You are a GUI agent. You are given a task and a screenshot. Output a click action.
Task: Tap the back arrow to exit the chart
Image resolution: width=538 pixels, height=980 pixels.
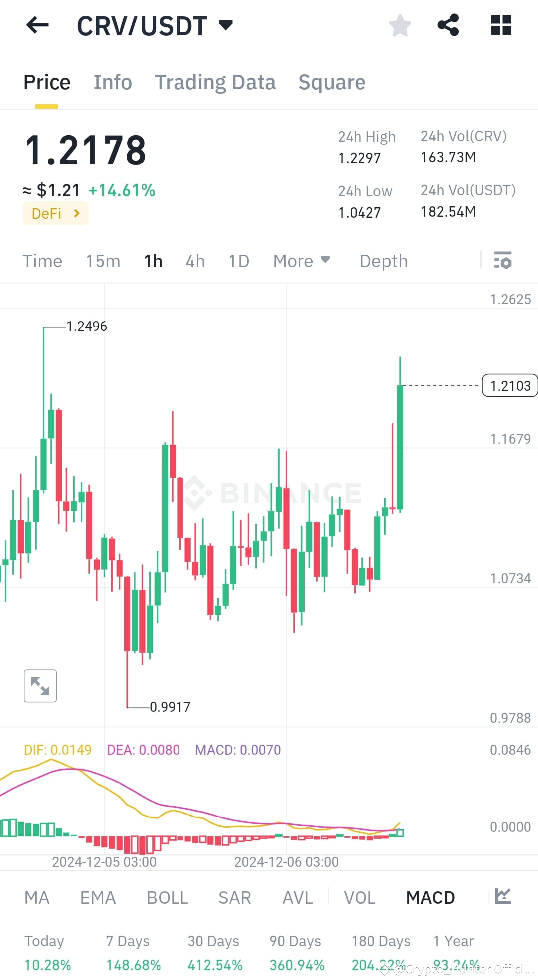pyautogui.click(x=37, y=25)
